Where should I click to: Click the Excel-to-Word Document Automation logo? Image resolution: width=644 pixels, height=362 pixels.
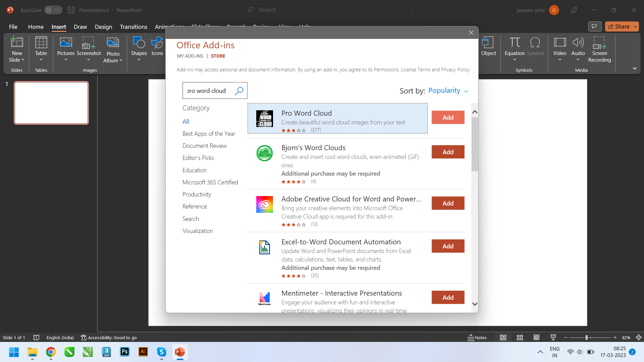pyautogui.click(x=265, y=247)
